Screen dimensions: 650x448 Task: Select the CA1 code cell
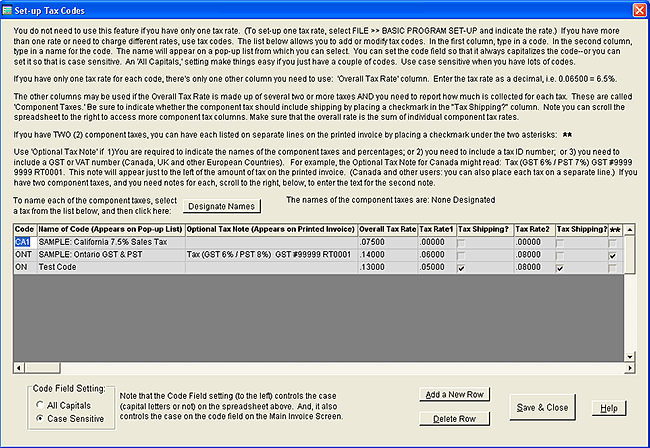point(24,243)
